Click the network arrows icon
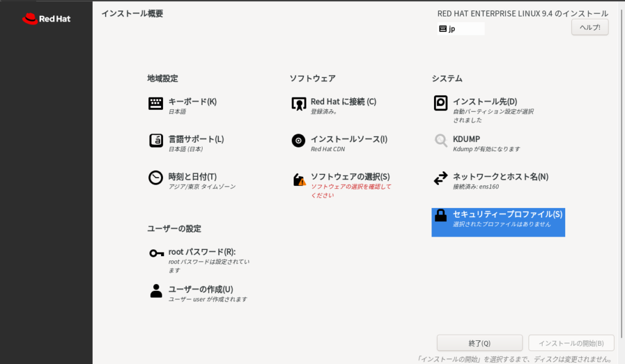This screenshot has height=364, width=625. [x=441, y=178]
